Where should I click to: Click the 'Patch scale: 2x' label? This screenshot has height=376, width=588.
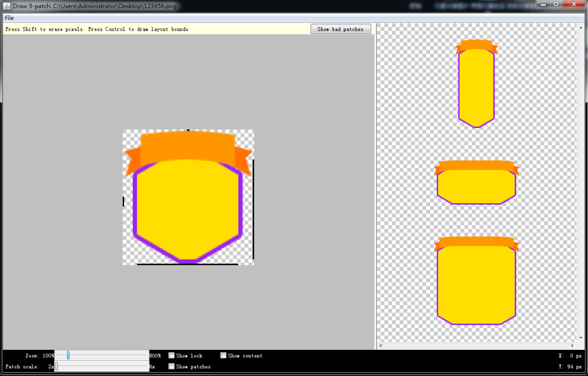click(x=29, y=366)
